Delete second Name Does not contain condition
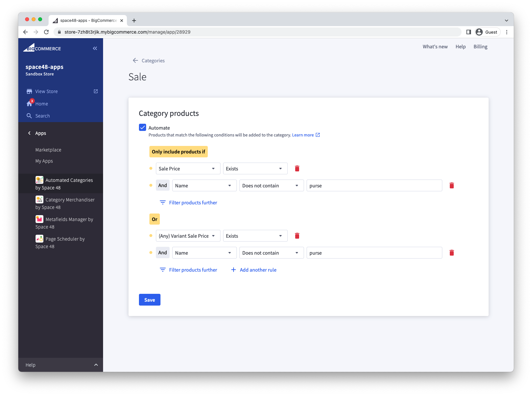Image resolution: width=532 pixels, height=396 pixels. (452, 253)
